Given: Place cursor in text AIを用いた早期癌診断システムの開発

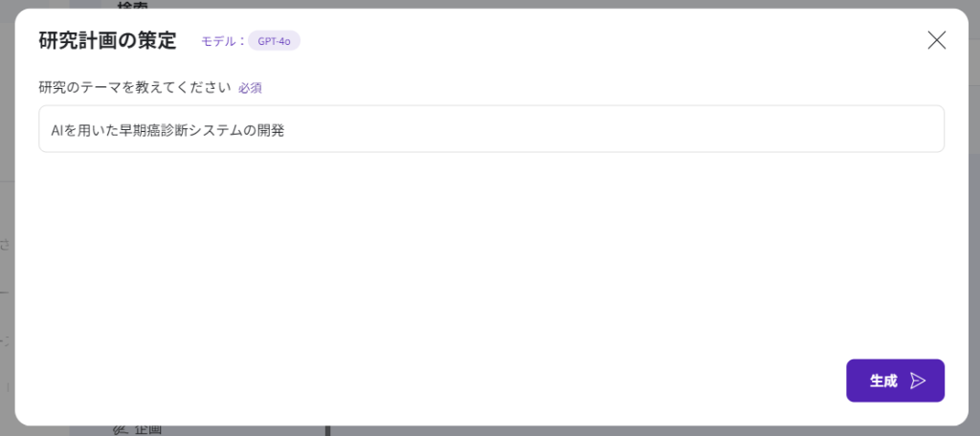Looking at the screenshot, I should (167, 130).
